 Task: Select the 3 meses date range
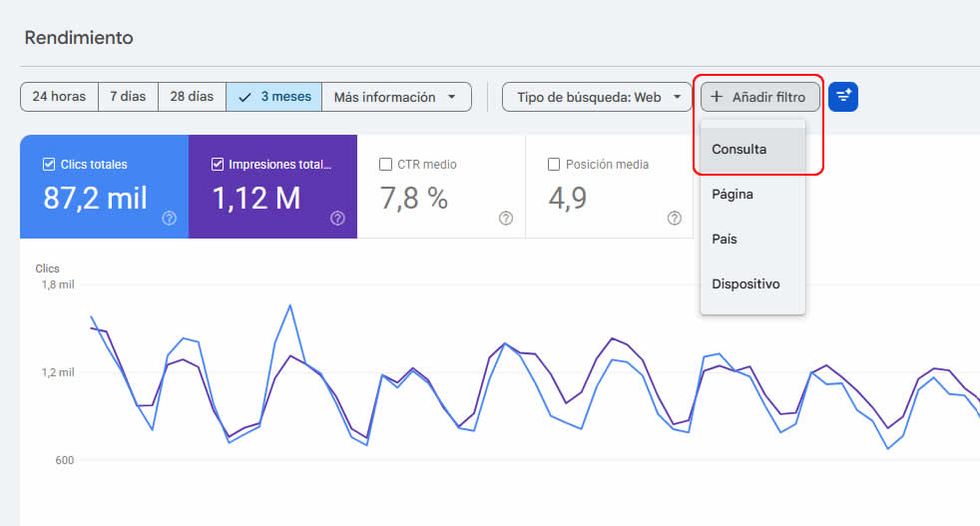pos(273,97)
